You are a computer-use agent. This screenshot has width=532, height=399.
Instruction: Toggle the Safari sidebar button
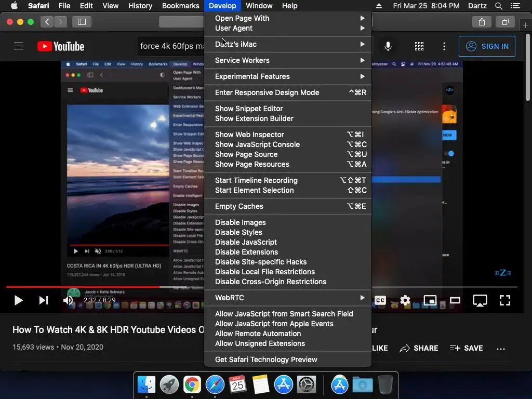click(x=82, y=22)
